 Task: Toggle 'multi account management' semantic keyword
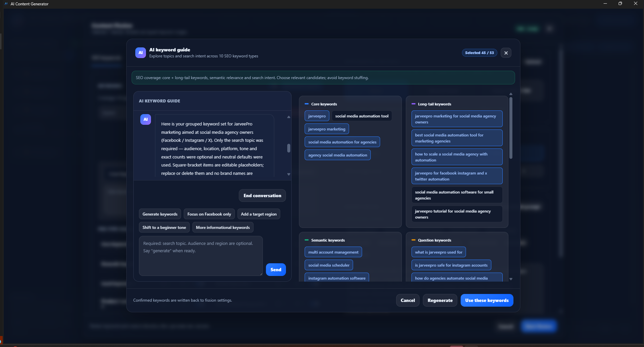(x=333, y=252)
